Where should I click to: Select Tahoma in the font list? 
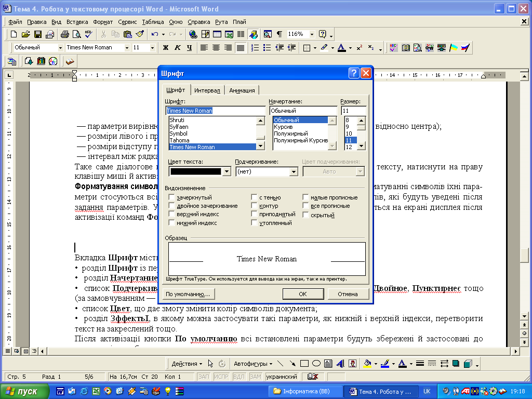212,140
